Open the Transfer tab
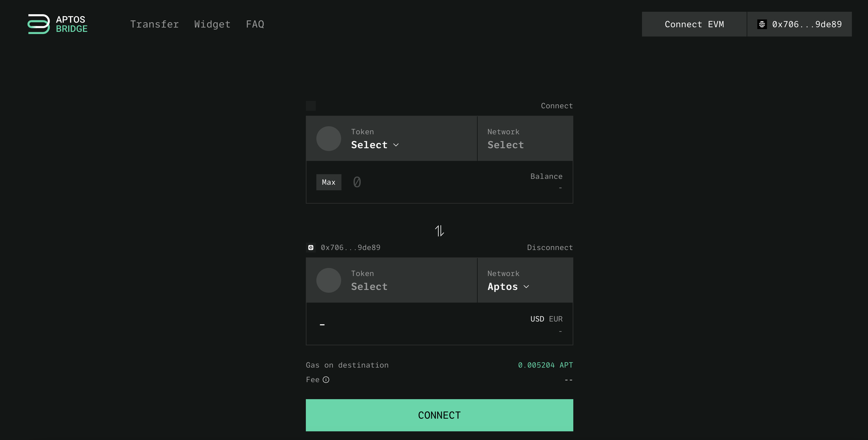This screenshot has width=868, height=440. (x=154, y=24)
